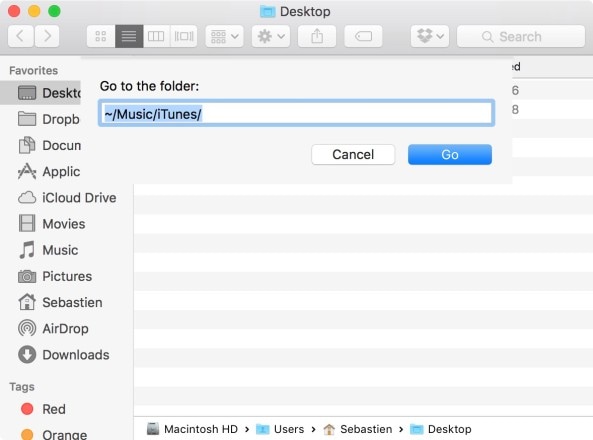Open the gear action menu
The image size is (593, 440).
click(271, 36)
